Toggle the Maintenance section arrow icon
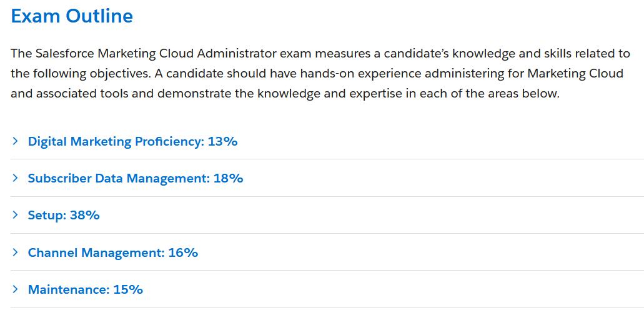The image size is (644, 310). [x=15, y=289]
